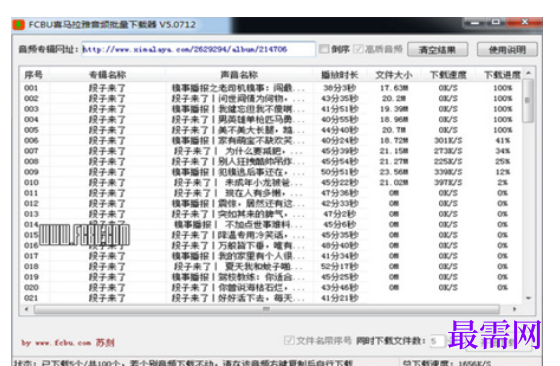Image resolution: width=560 pixels, height=366 pixels.
Task: Click the vertical scrollbar thumb
Action: click(528, 101)
